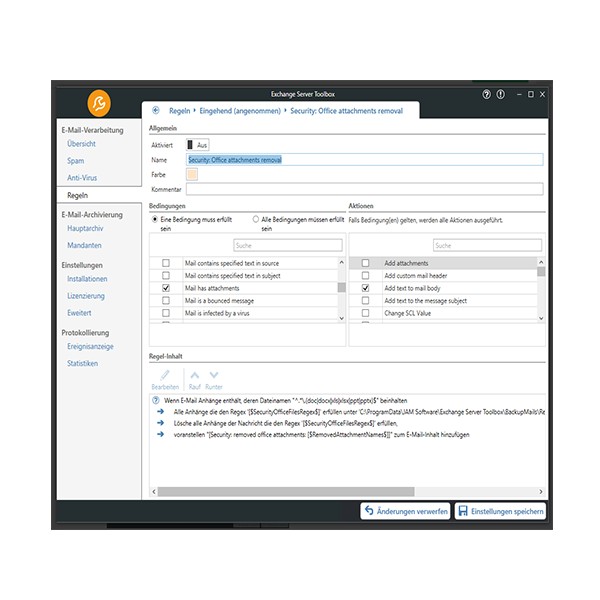Click 'Security: Office attachments removal' breadcrumb
The height and width of the screenshot is (600, 600).
point(347,111)
